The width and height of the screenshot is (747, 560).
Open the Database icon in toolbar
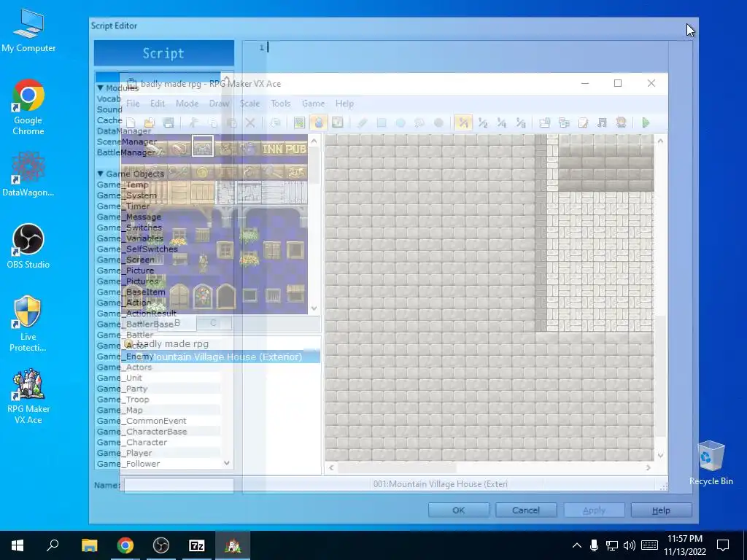tap(544, 122)
